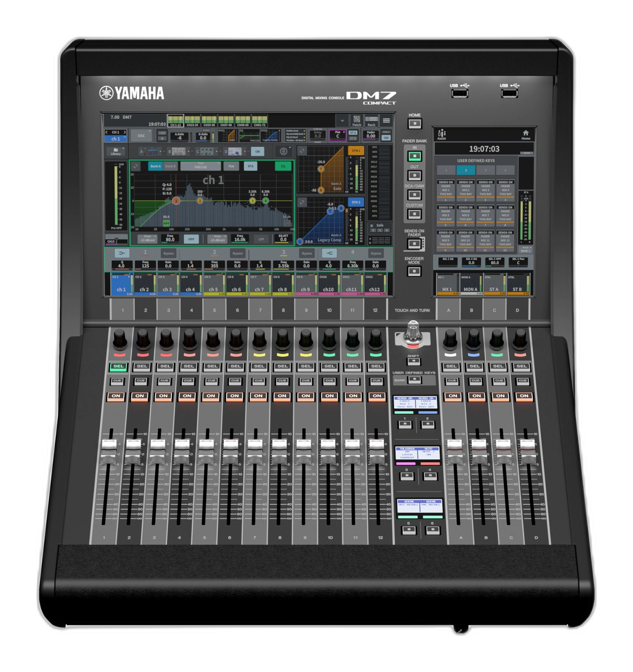Toggle Bypass for EQ band 1
This screenshot has width=633, height=672.
point(168,253)
